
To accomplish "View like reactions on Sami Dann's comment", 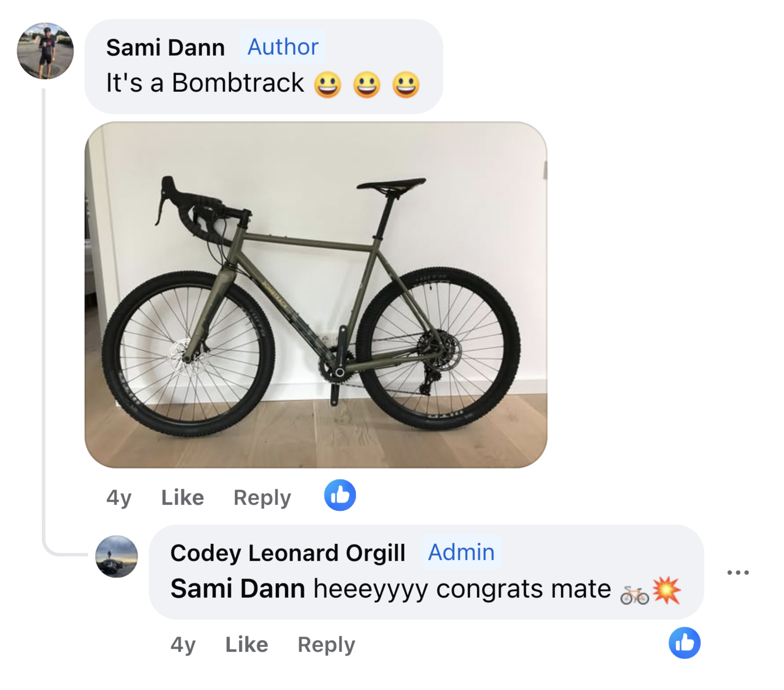I will click(340, 495).
